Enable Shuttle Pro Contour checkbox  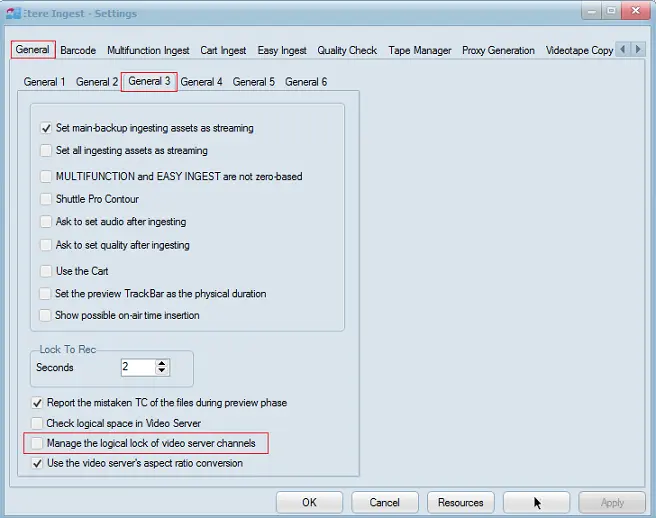click(x=46, y=199)
